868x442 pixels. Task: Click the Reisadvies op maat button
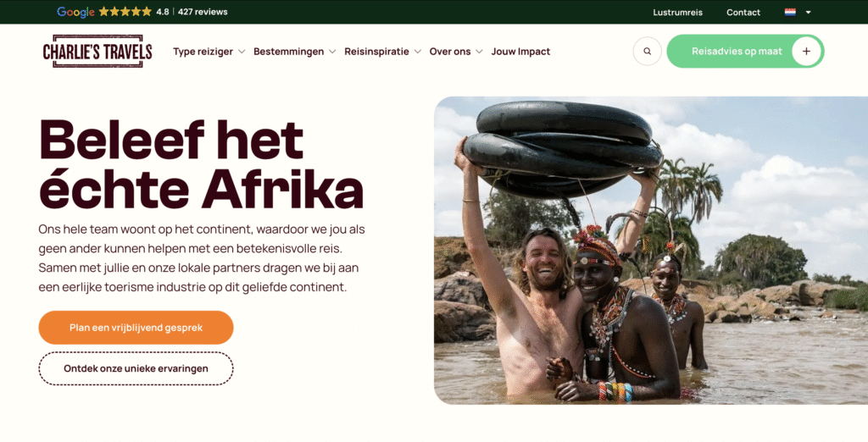click(745, 52)
